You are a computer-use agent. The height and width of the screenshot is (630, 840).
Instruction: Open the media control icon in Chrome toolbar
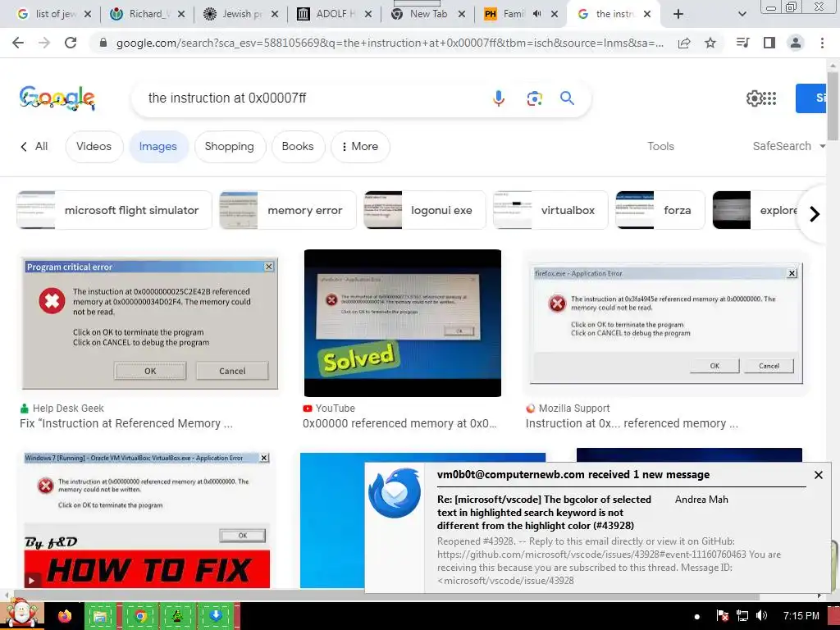tap(742, 43)
